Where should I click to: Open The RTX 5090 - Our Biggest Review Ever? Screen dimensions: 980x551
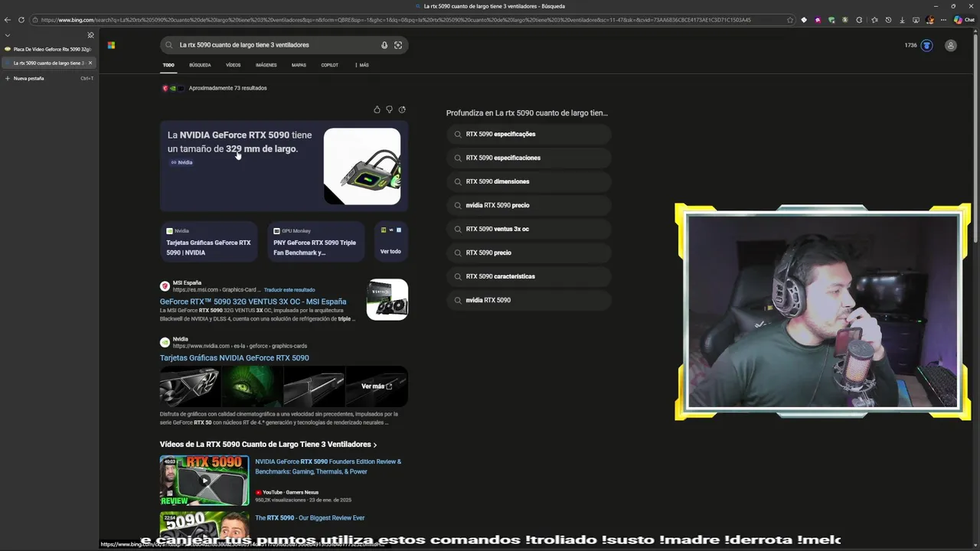(x=309, y=518)
